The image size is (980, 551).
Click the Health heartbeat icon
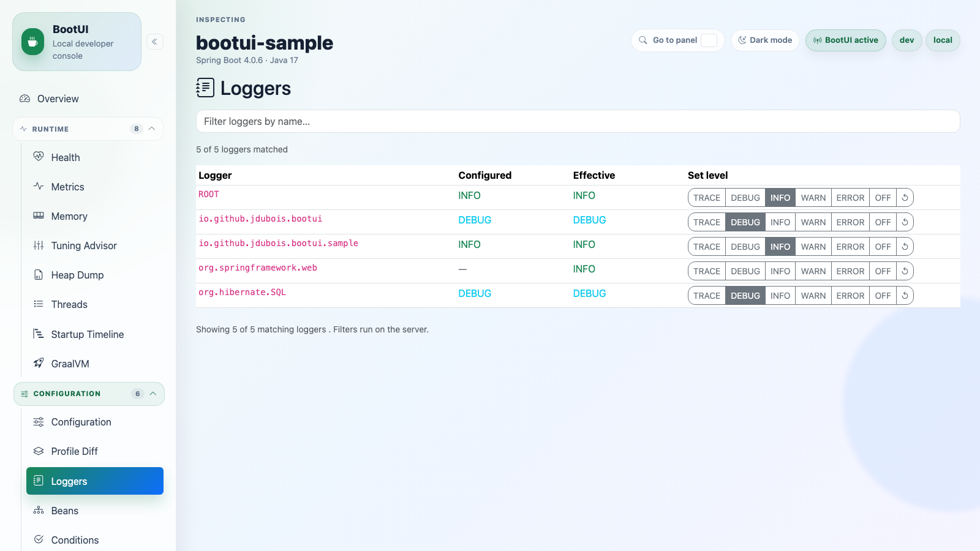tap(39, 157)
